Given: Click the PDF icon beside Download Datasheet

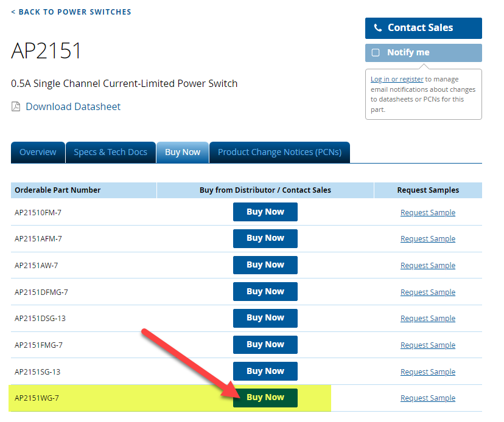Looking at the screenshot, I should coord(16,107).
